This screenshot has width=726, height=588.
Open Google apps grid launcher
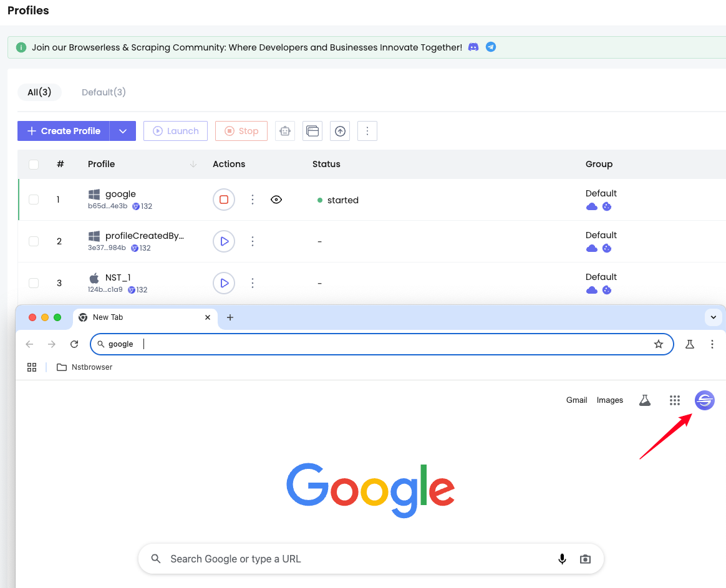(x=675, y=400)
